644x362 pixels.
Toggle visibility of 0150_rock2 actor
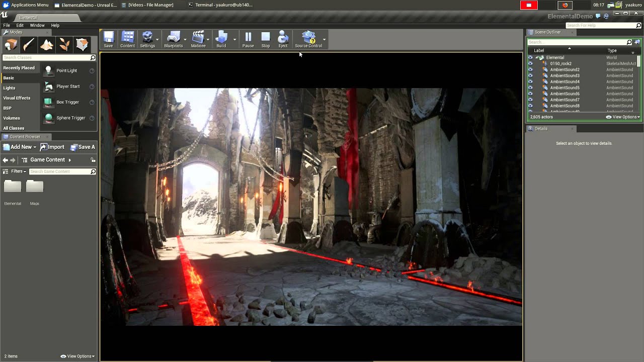coord(530,63)
